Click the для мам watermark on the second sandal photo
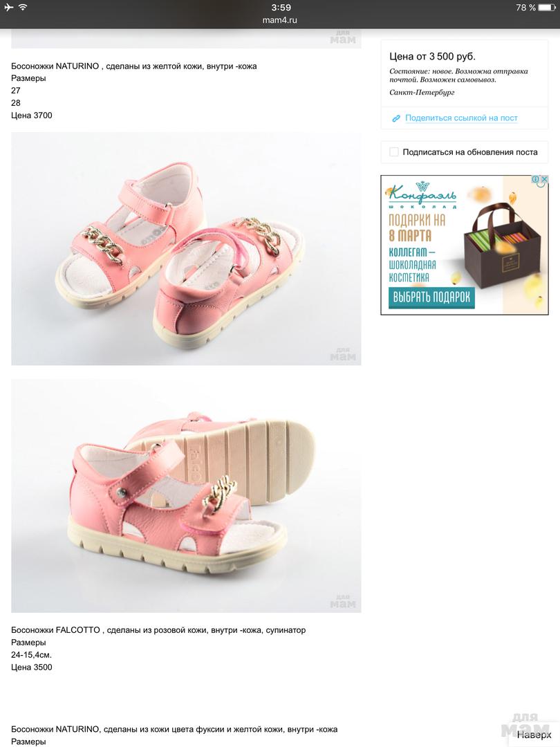This screenshot has height=747, width=560. [343, 602]
